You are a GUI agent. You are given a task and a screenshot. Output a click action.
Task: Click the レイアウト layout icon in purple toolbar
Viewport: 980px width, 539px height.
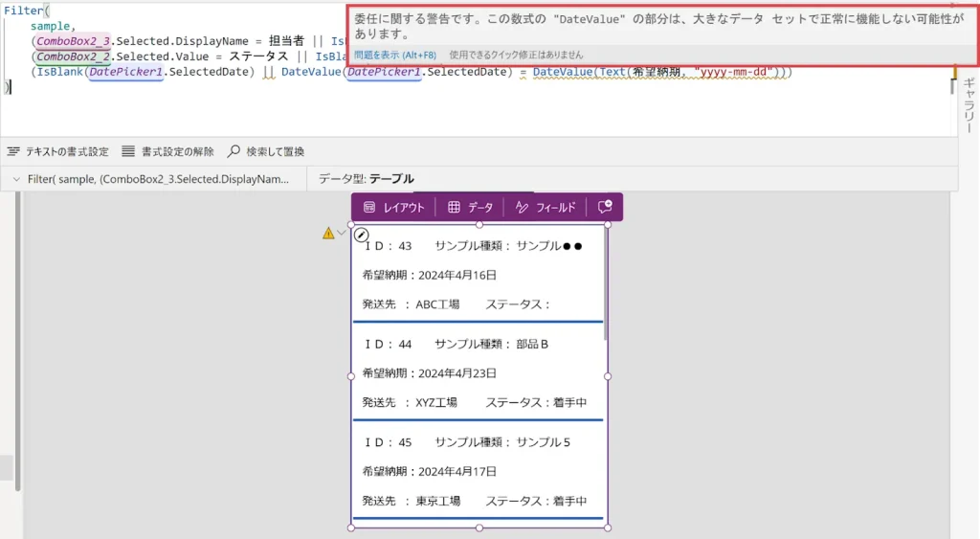point(369,207)
